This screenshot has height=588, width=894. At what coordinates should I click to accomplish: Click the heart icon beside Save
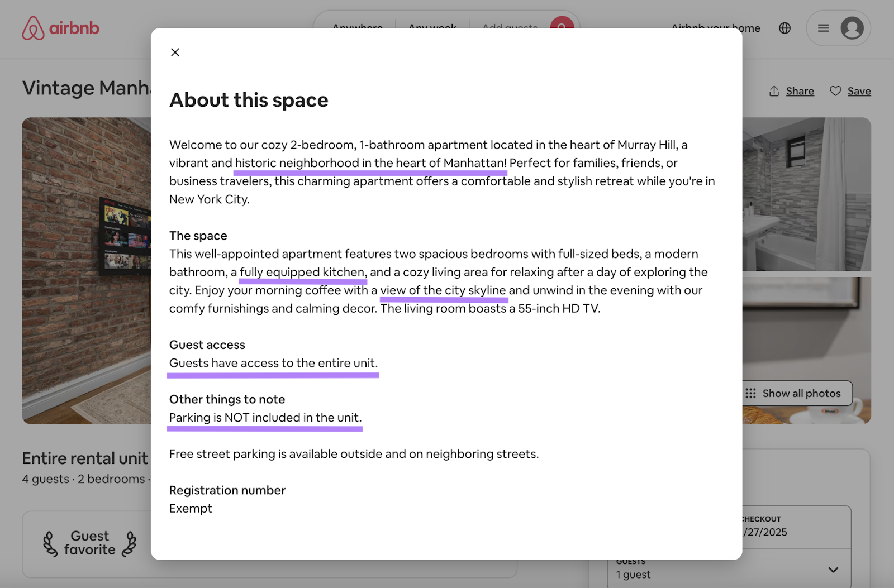point(835,91)
